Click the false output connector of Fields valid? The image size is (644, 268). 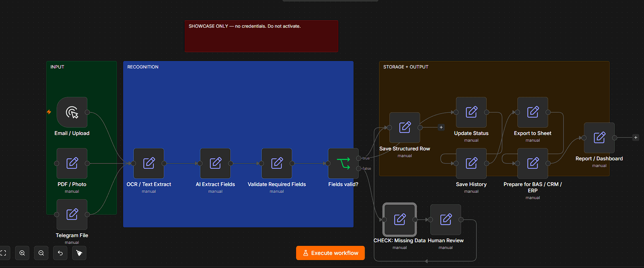(x=359, y=169)
